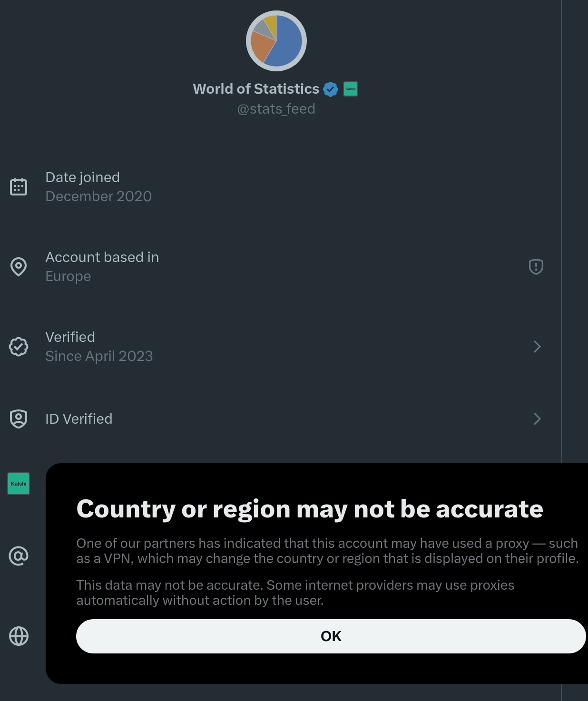This screenshot has width=588, height=701.
Task: Click the ID Verified shield person icon
Action: (x=19, y=419)
